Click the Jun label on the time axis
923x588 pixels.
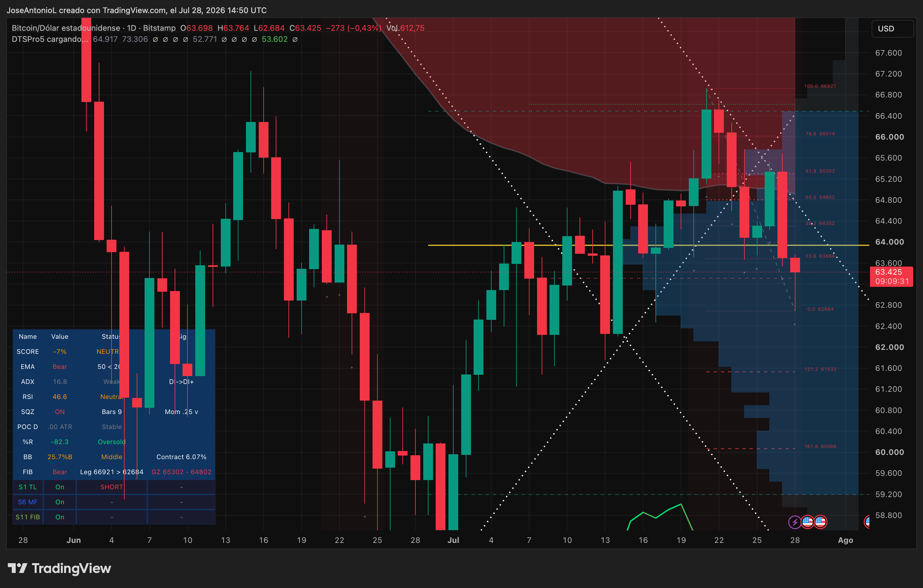click(x=74, y=540)
